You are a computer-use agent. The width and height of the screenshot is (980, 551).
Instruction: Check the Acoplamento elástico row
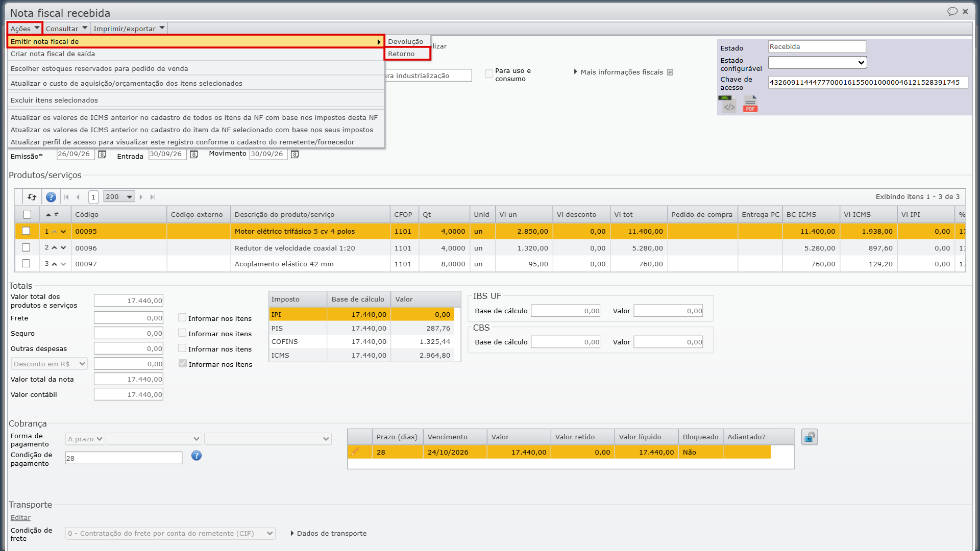(x=26, y=263)
